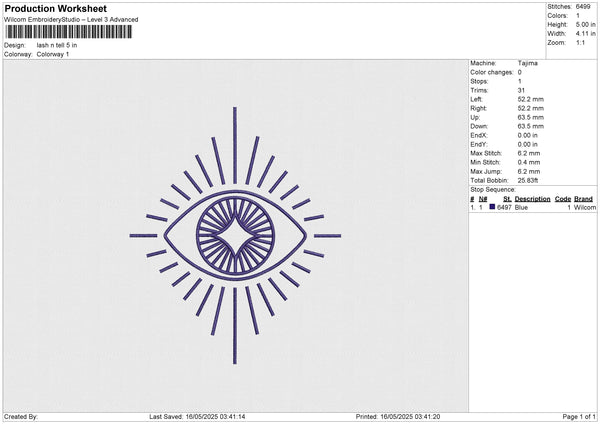Click the 'Wilcom' brand cell
The width and height of the screenshot is (600, 424).
(585, 207)
